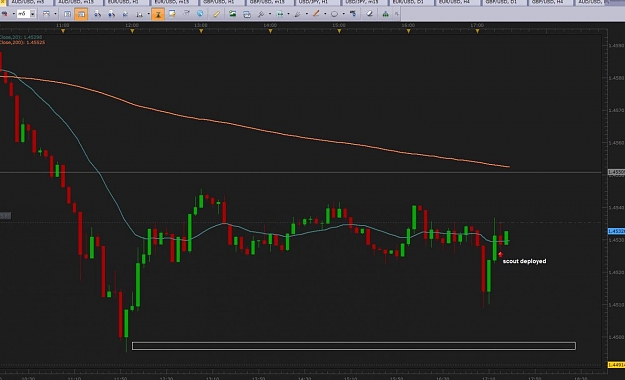Expand the arrow beside the orange line tool
The width and height of the screenshot is (625, 380).
[325, 14]
